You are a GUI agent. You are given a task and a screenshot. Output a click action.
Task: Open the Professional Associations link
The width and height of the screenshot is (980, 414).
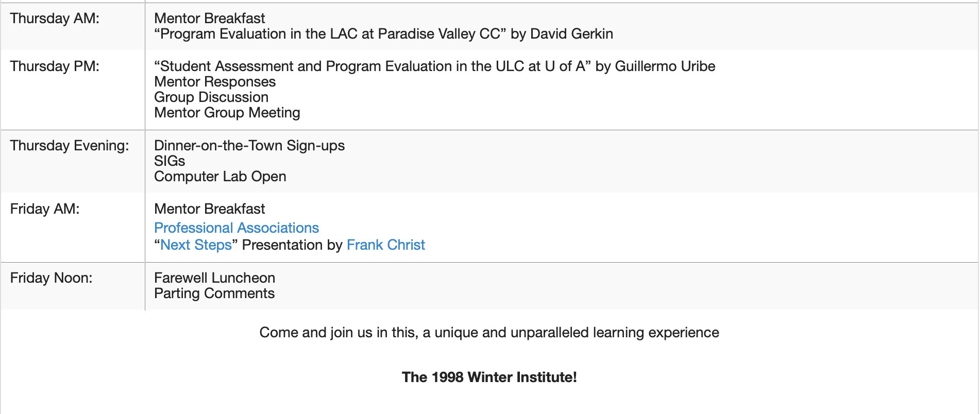pos(236,228)
